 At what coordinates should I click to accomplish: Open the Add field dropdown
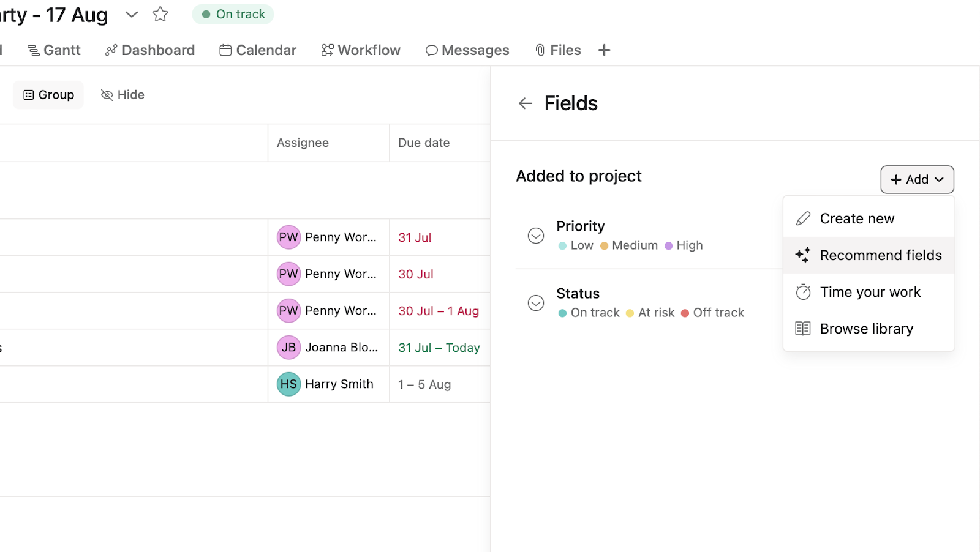click(917, 179)
